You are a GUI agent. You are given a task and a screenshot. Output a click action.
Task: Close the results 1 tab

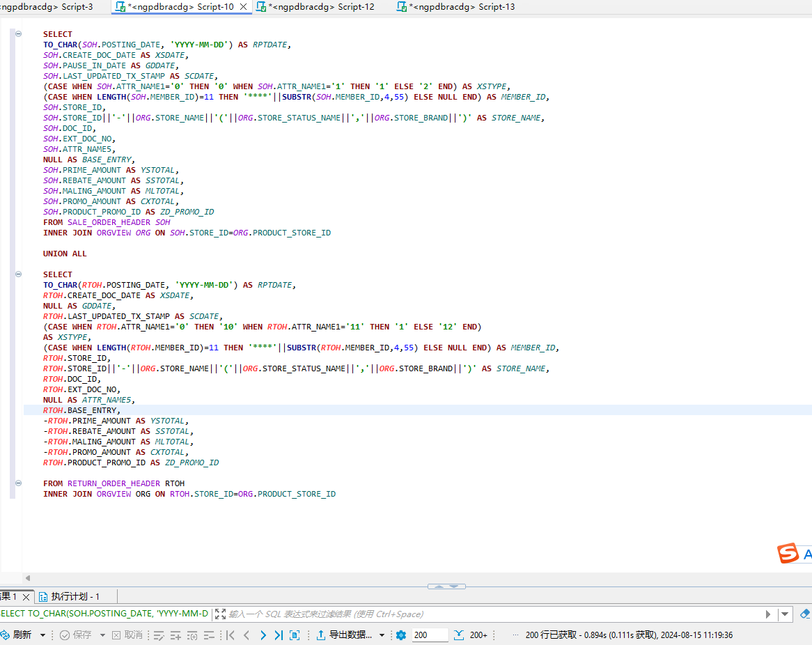pyautogui.click(x=26, y=597)
